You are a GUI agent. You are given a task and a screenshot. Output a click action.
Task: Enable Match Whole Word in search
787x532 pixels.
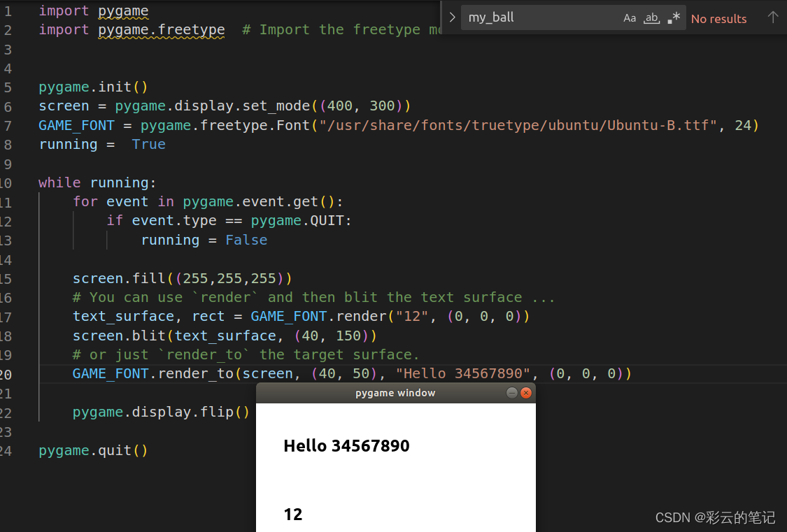651,17
